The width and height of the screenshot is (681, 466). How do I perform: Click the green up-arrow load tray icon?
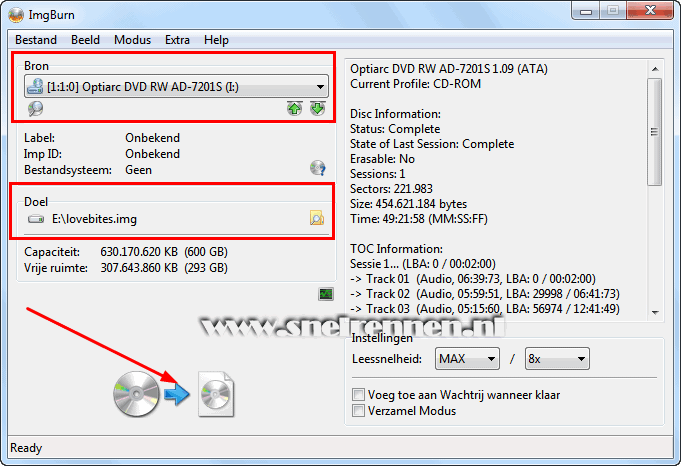(x=294, y=109)
